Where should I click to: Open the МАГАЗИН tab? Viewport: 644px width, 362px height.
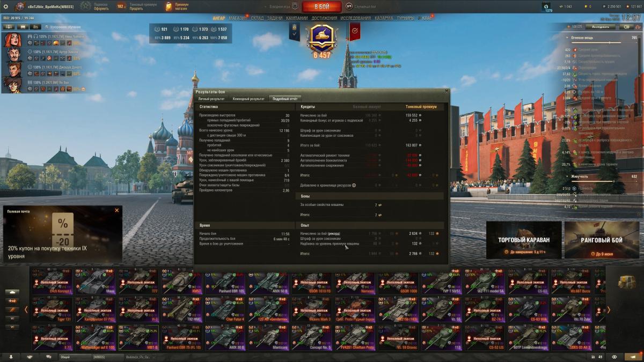pos(238,18)
